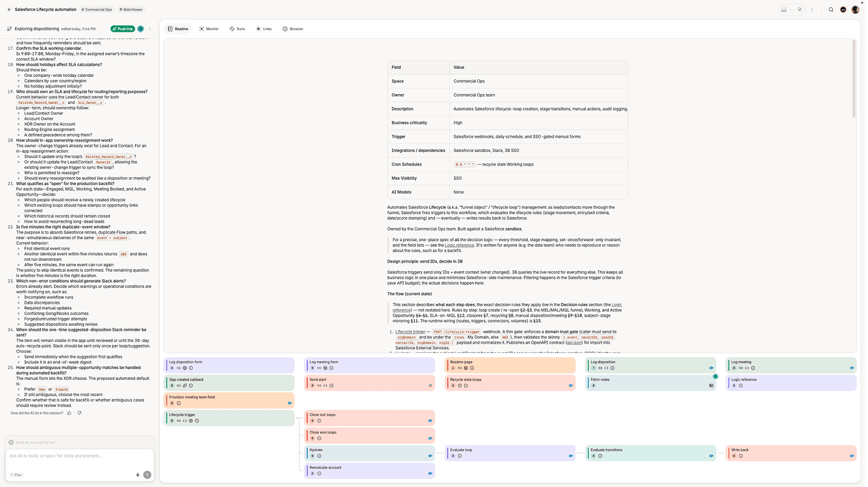The image size is (868, 487).
Task: Click the code icon on Lifecycle trigger node
Action: pos(185,421)
